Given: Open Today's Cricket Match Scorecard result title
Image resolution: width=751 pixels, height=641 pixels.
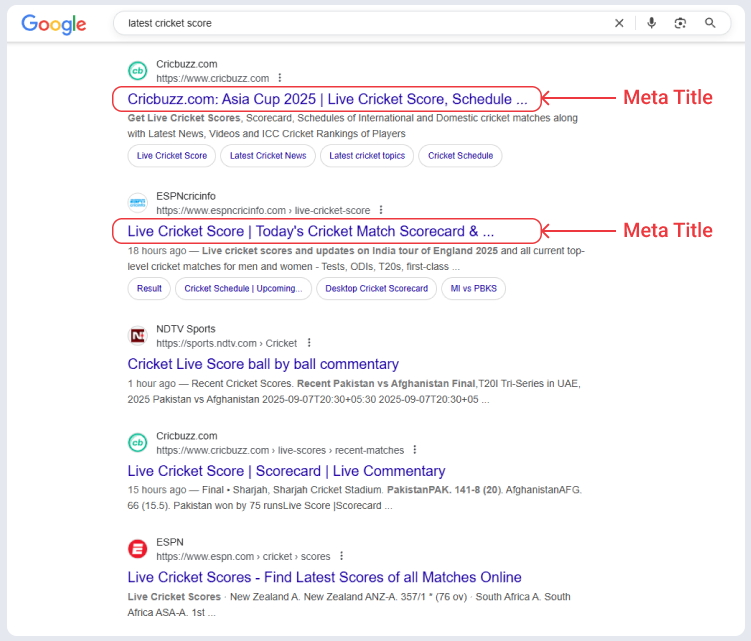Looking at the screenshot, I should (x=310, y=231).
